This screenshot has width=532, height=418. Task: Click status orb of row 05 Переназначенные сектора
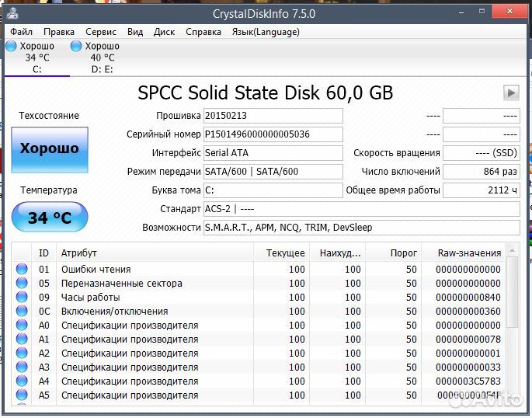(x=22, y=283)
